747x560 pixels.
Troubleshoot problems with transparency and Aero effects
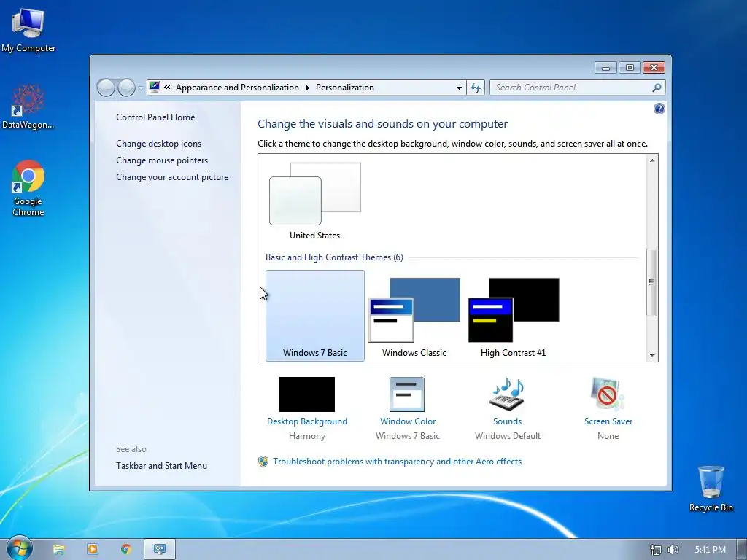click(x=397, y=462)
